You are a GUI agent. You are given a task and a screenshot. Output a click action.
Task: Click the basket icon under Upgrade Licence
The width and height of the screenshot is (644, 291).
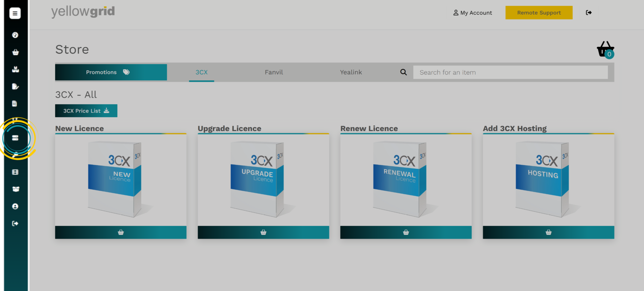coord(263,232)
